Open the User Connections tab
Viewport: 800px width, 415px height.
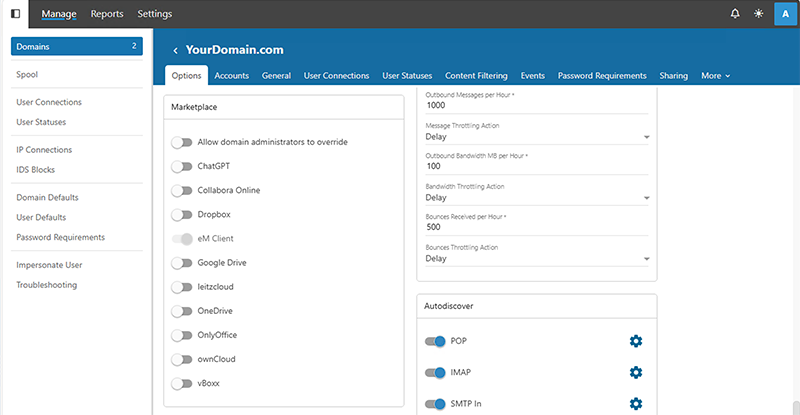click(336, 76)
